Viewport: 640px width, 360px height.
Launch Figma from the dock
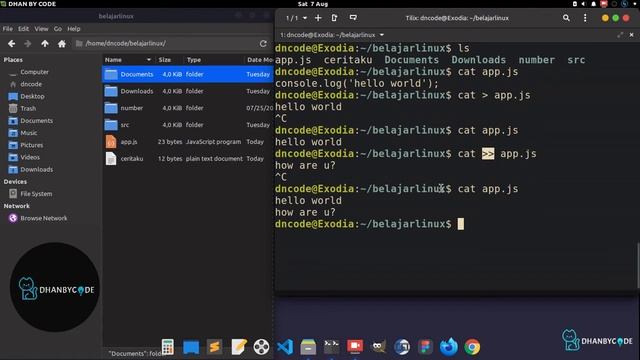[x=425, y=347]
